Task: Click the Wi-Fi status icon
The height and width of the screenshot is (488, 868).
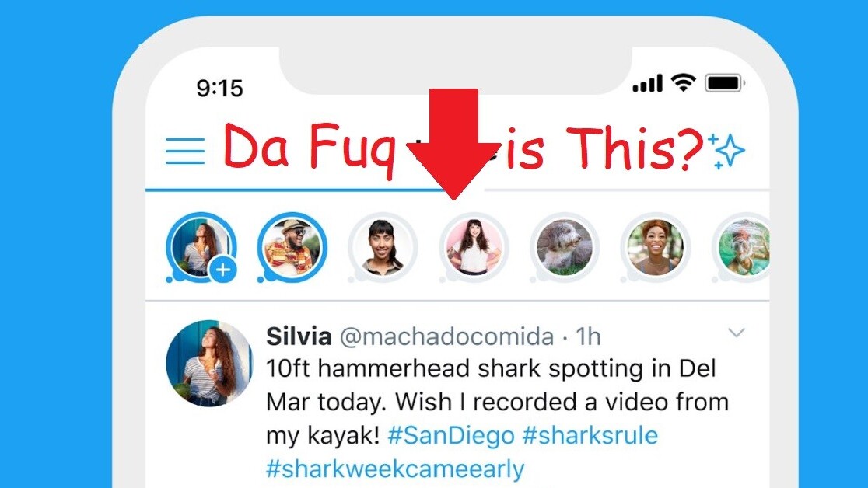Action: click(682, 82)
